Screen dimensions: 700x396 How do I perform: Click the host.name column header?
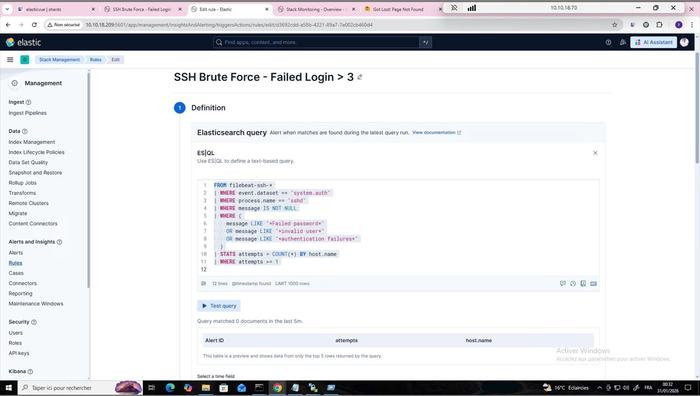tap(479, 340)
